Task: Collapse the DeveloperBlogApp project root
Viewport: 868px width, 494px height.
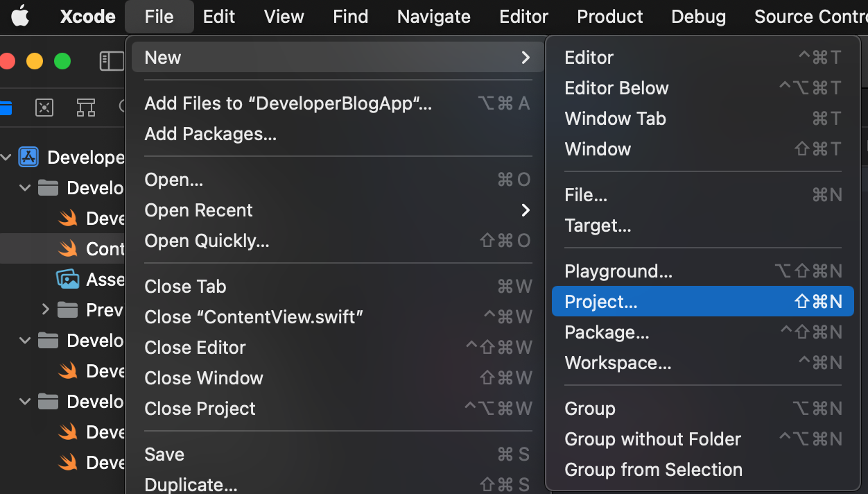Action: (x=6, y=157)
